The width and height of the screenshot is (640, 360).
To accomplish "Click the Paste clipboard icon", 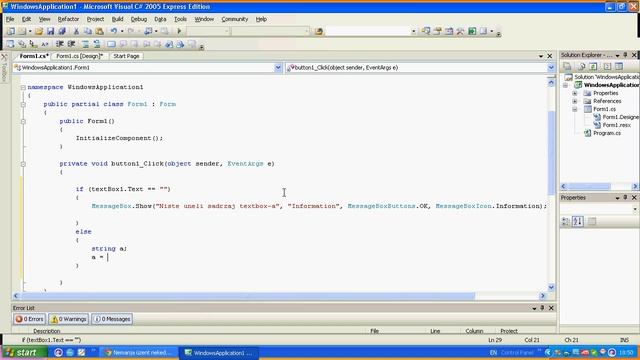I will coord(99,31).
